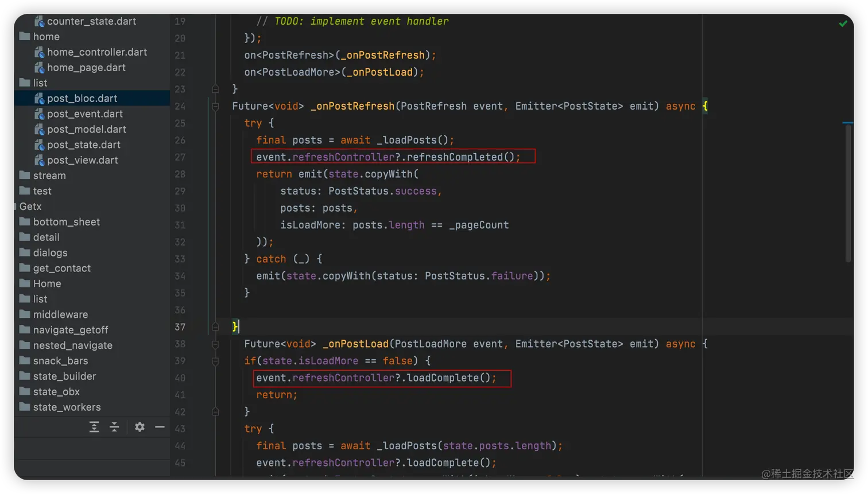Select the navigate_getoff folder
The height and width of the screenshot is (494, 868).
coord(64,330)
